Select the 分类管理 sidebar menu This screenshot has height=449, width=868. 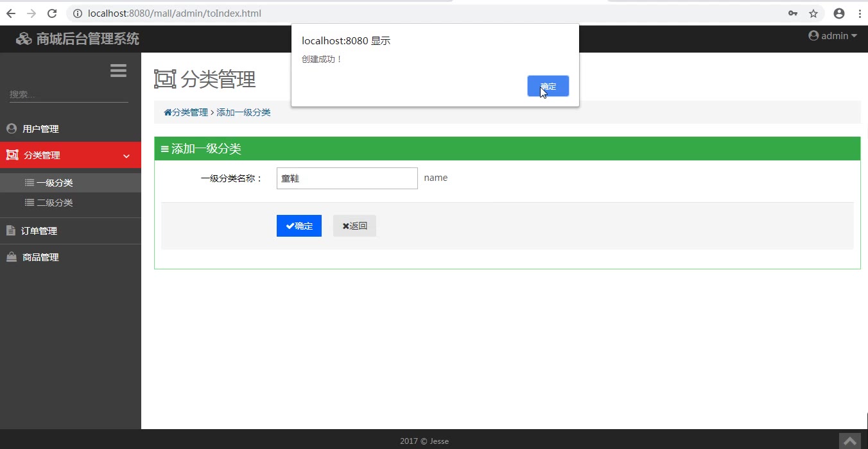coord(71,155)
